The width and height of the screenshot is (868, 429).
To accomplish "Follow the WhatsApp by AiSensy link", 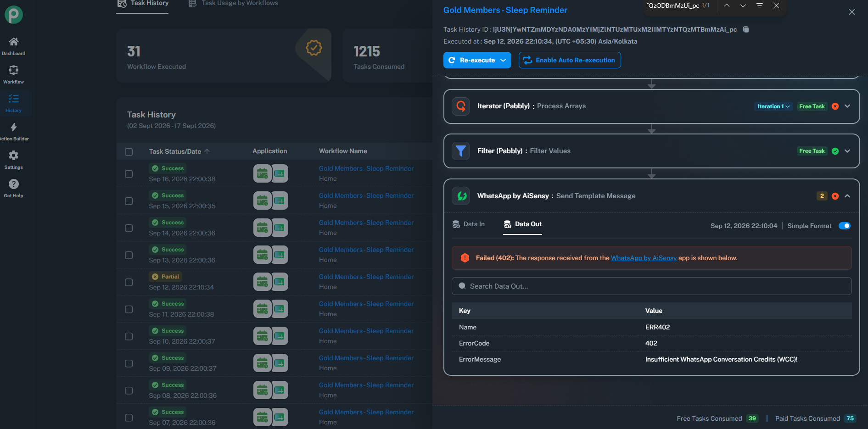I will tap(644, 258).
